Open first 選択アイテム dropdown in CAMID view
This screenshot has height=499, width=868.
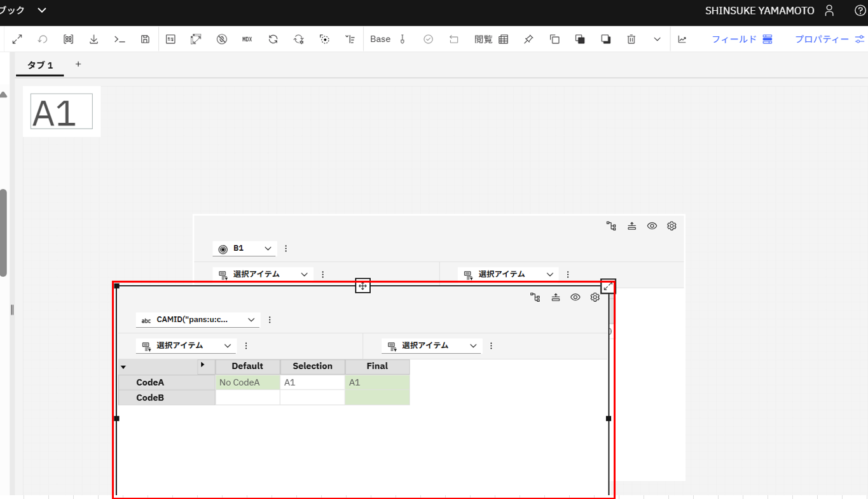coord(186,346)
